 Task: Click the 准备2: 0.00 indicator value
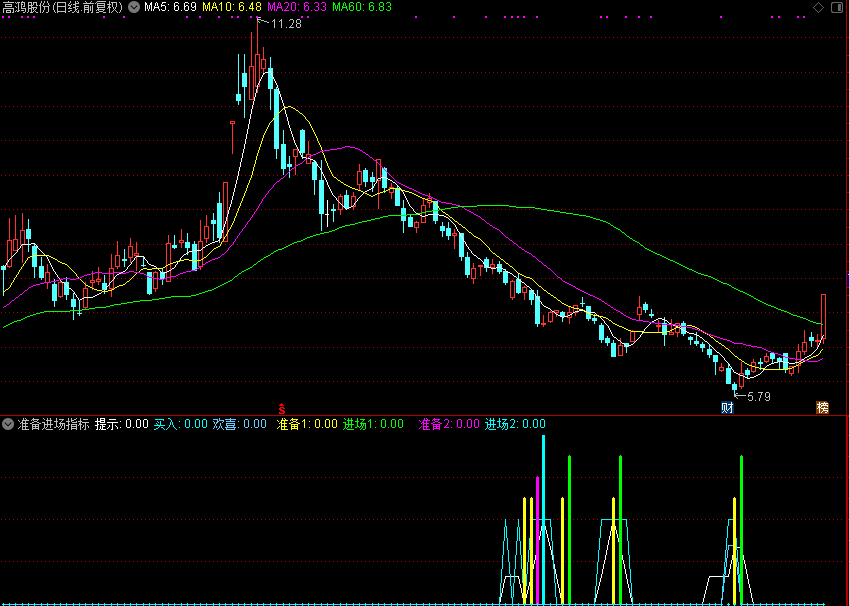click(449, 424)
